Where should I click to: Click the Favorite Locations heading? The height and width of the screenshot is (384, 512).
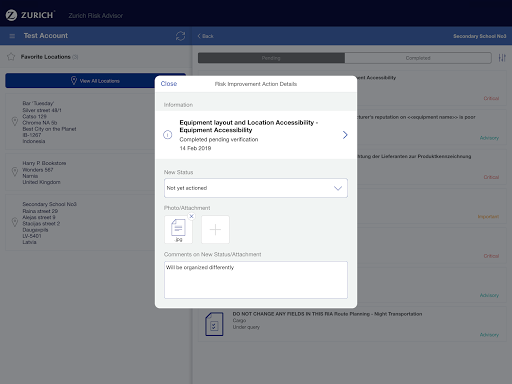point(45,57)
